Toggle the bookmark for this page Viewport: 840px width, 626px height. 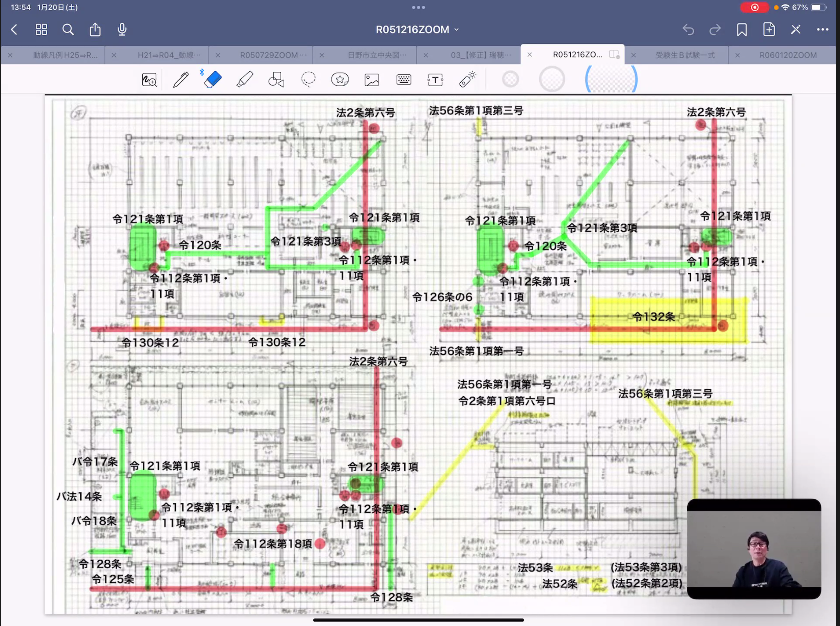[742, 29]
